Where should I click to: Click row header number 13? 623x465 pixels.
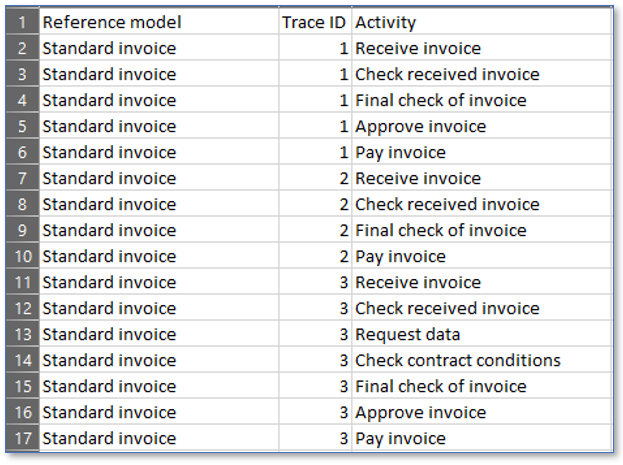22,334
